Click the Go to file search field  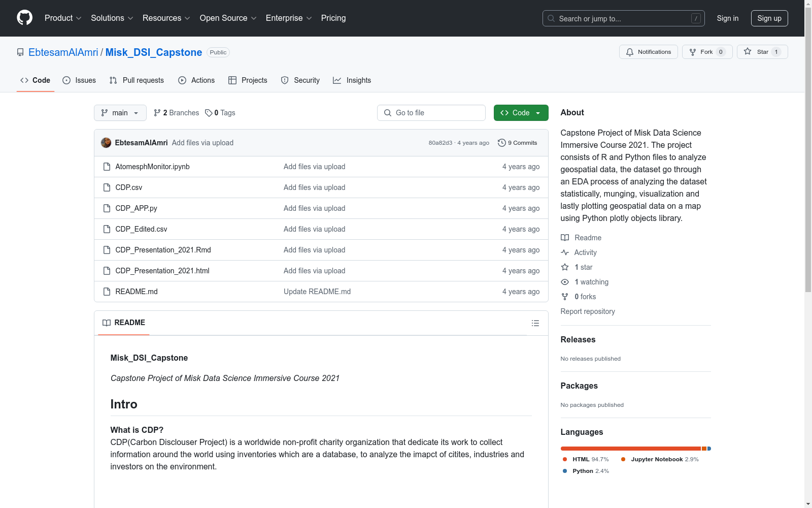431,113
